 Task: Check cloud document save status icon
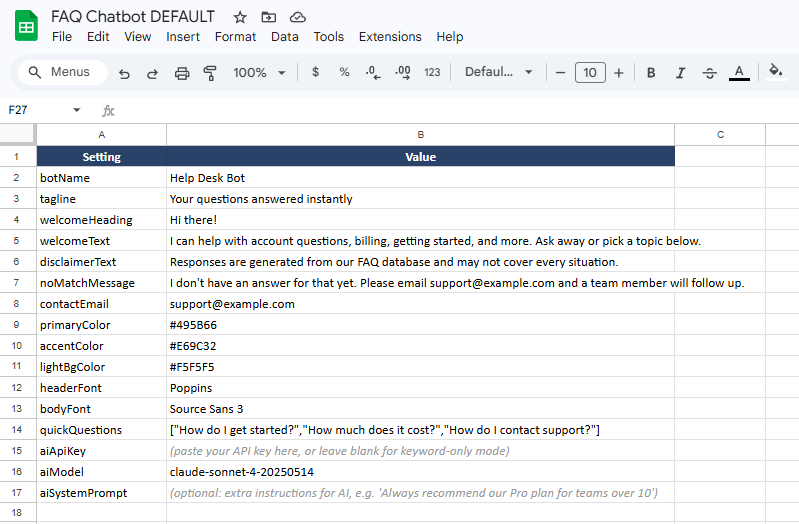coord(297,17)
